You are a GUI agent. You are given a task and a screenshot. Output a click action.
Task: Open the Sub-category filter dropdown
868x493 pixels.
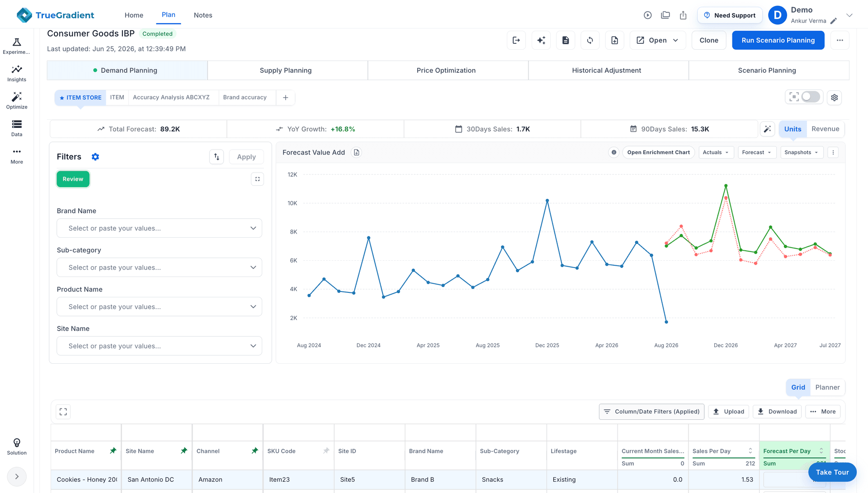tap(159, 268)
